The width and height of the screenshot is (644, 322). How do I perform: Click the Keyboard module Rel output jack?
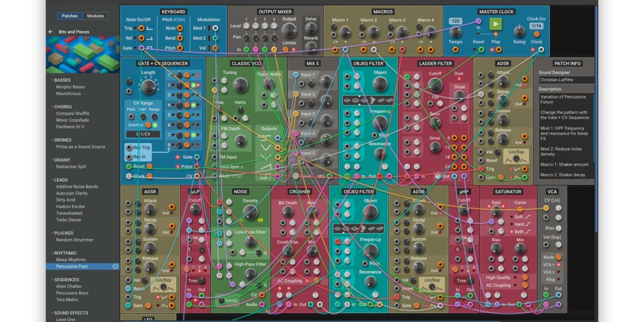[x=141, y=38]
